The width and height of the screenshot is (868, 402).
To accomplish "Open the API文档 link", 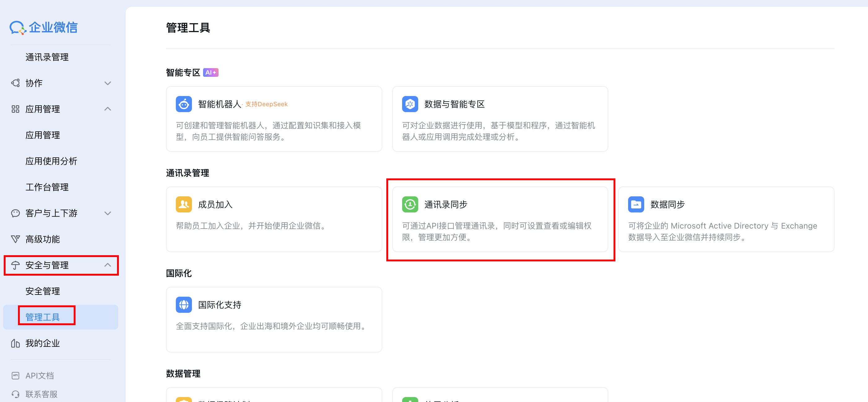I will point(39,375).
